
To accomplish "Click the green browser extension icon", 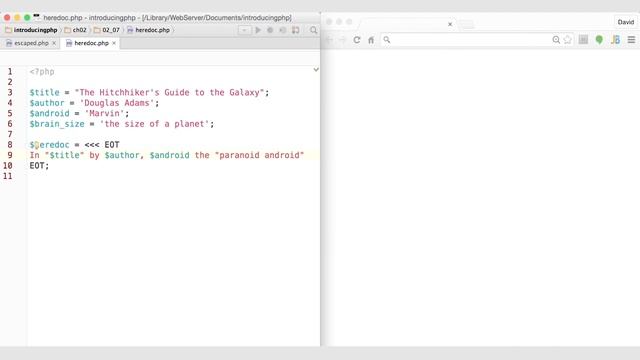I will click(x=599, y=40).
